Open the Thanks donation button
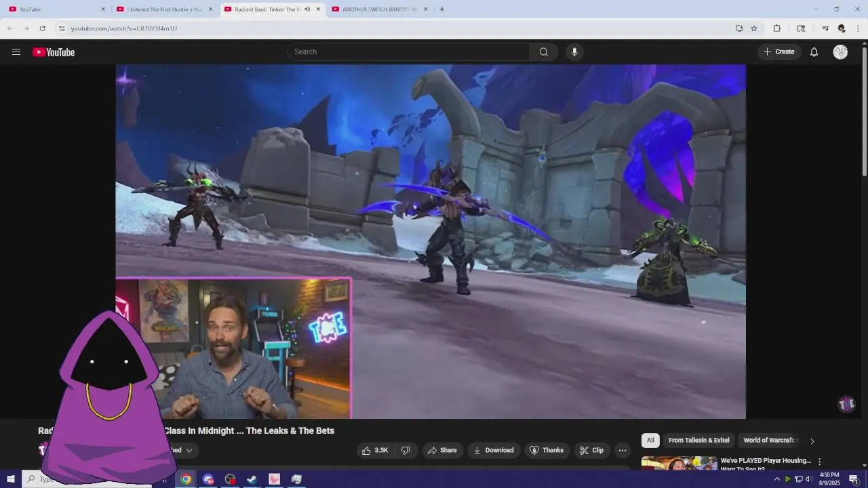Image resolution: width=868 pixels, height=488 pixels. pos(547,450)
